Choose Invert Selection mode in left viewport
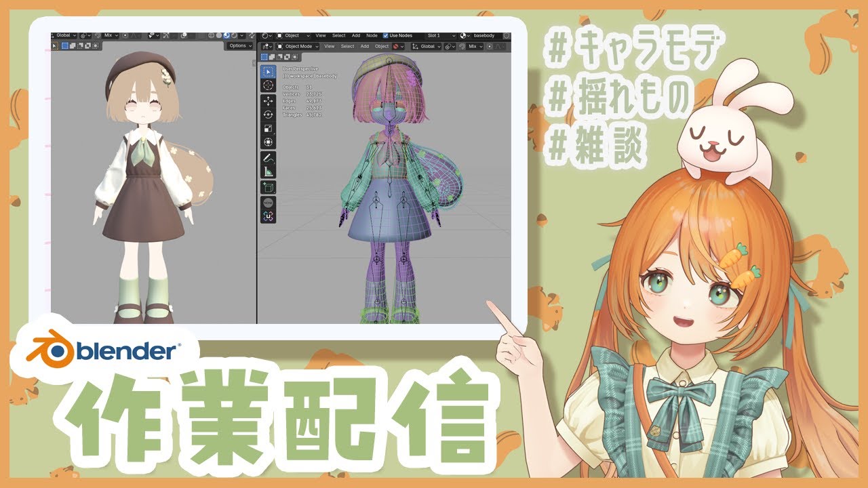 pyautogui.click(x=88, y=46)
